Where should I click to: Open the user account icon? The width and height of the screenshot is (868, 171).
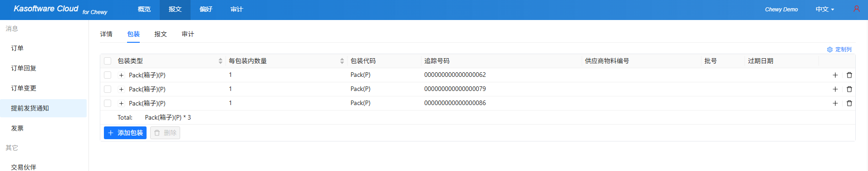[x=856, y=9]
